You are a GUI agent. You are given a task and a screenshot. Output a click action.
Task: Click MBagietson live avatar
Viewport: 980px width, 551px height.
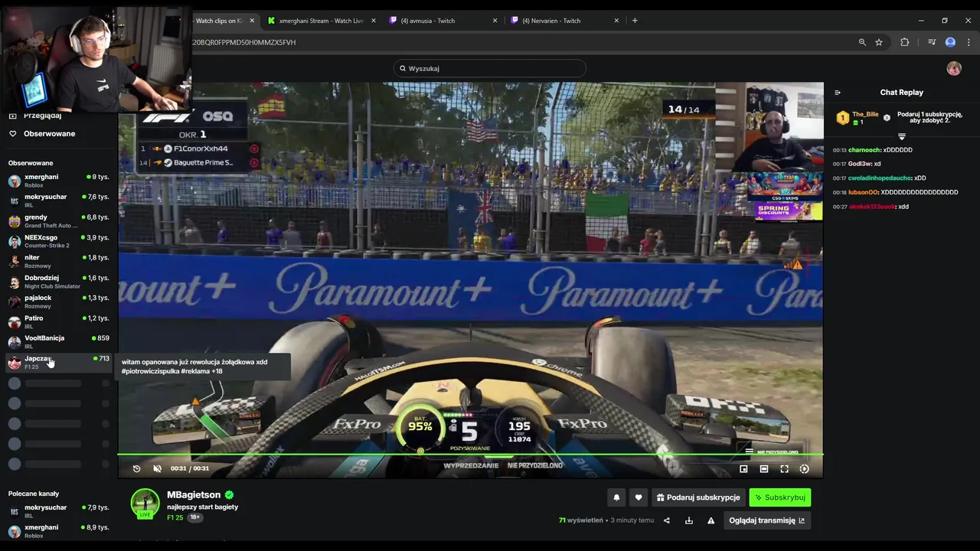point(145,504)
